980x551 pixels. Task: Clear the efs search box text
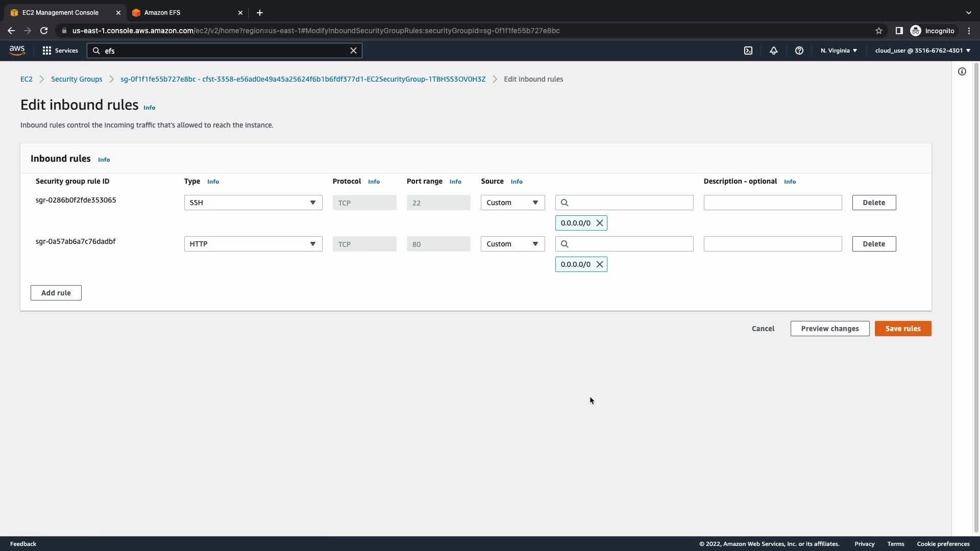coord(353,51)
